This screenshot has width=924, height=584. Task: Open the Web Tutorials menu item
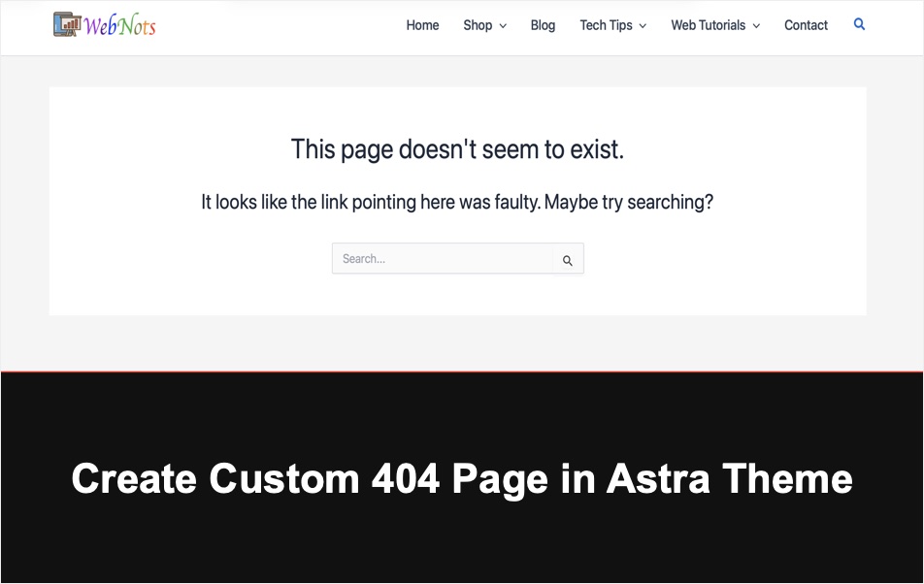[709, 25]
